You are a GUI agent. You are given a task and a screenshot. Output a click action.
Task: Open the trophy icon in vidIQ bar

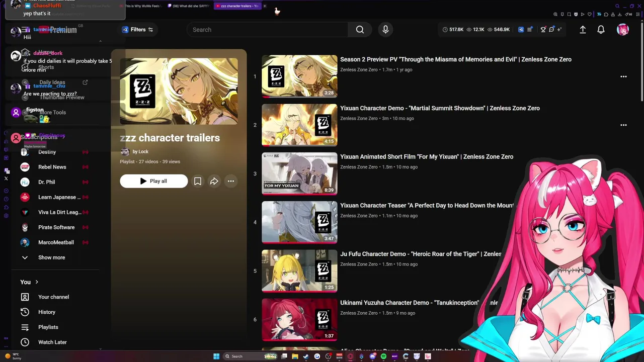point(543,30)
